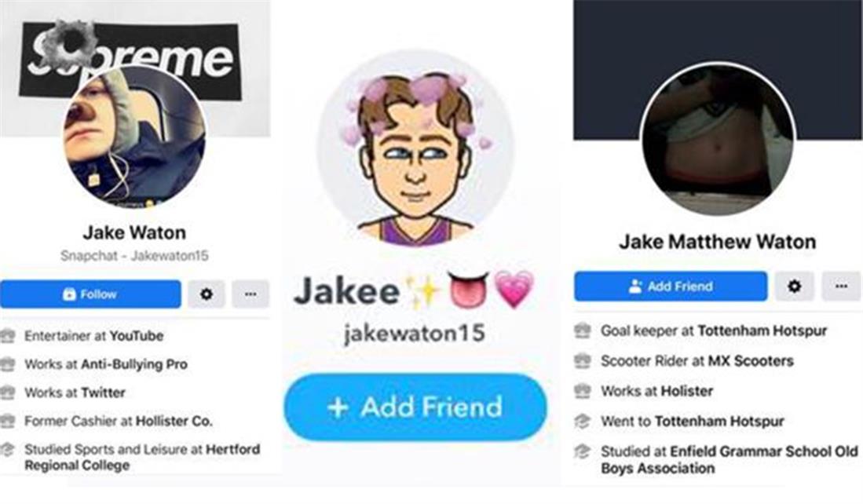Open the MX Scooters link
Screen dimensions: 863x504
(x=751, y=361)
